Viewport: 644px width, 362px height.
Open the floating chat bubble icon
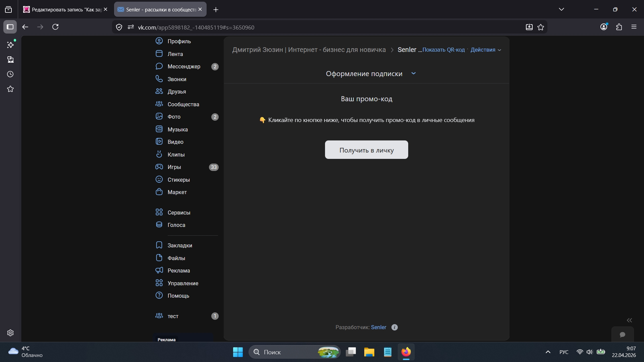click(x=623, y=335)
